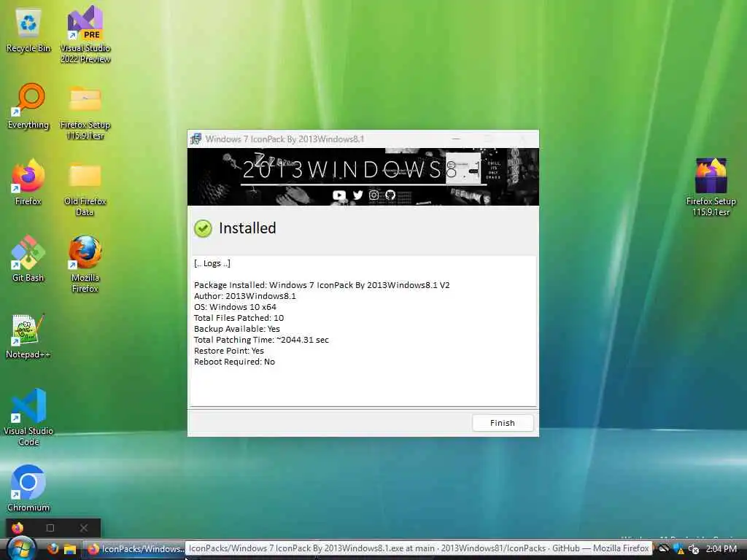Viewport: 747px width, 560px height.
Task: Click the Instagram icon in the installer banner
Action: 374,195
